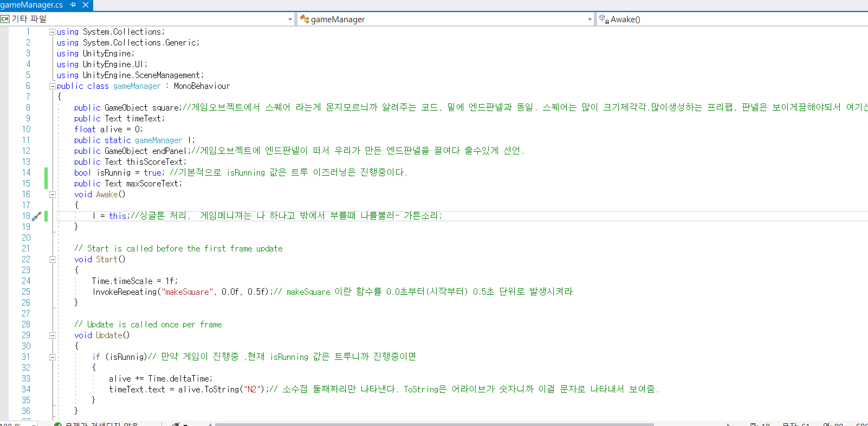Open the gameManager class navigation dropdown

pyautogui.click(x=446, y=19)
